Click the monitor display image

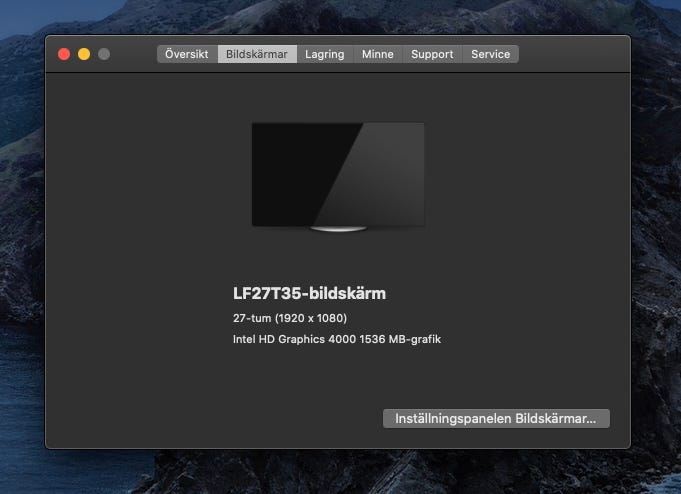(x=338, y=173)
